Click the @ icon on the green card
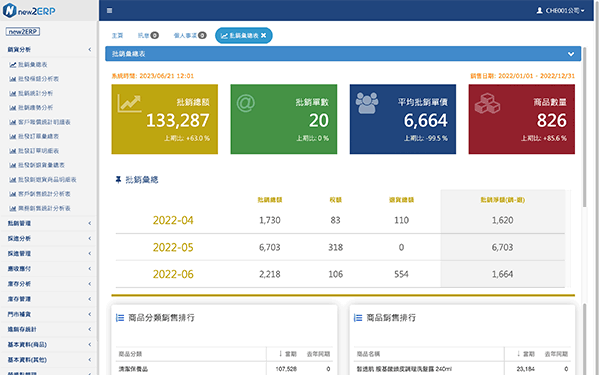Image resolution: width=600 pixels, height=375 pixels. 246,103
